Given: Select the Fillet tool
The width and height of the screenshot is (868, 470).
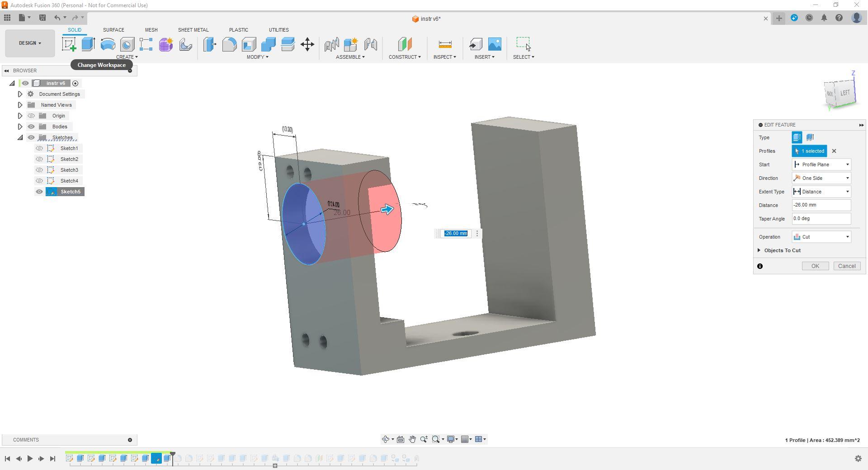Looking at the screenshot, I should click(229, 44).
